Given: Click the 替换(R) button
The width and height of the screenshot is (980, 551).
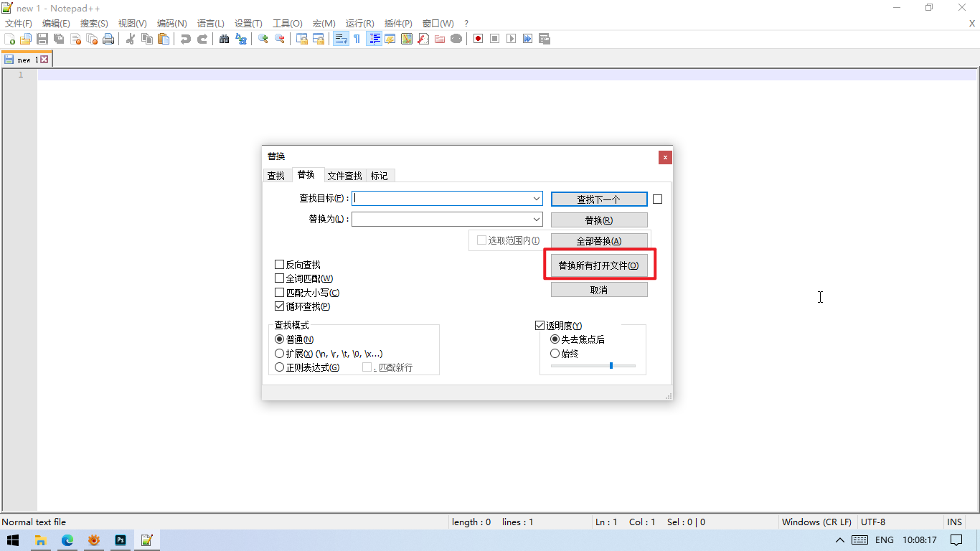Looking at the screenshot, I should [x=599, y=220].
